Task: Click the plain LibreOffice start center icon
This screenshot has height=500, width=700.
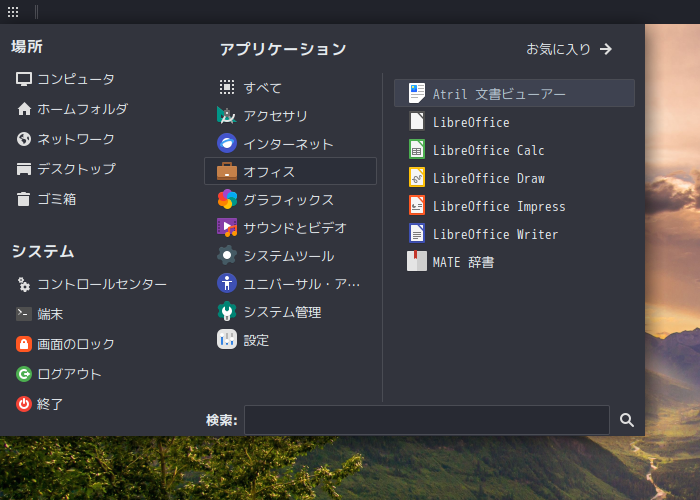Action: [x=417, y=121]
